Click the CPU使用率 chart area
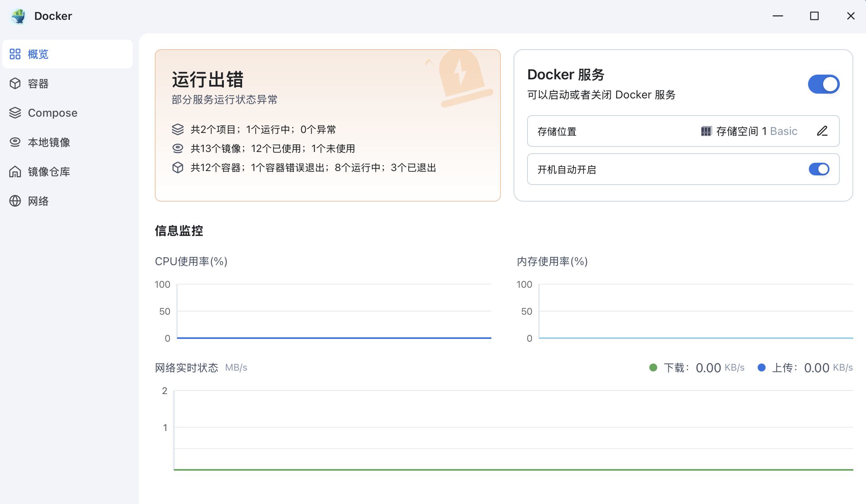The image size is (866, 504). tap(333, 312)
